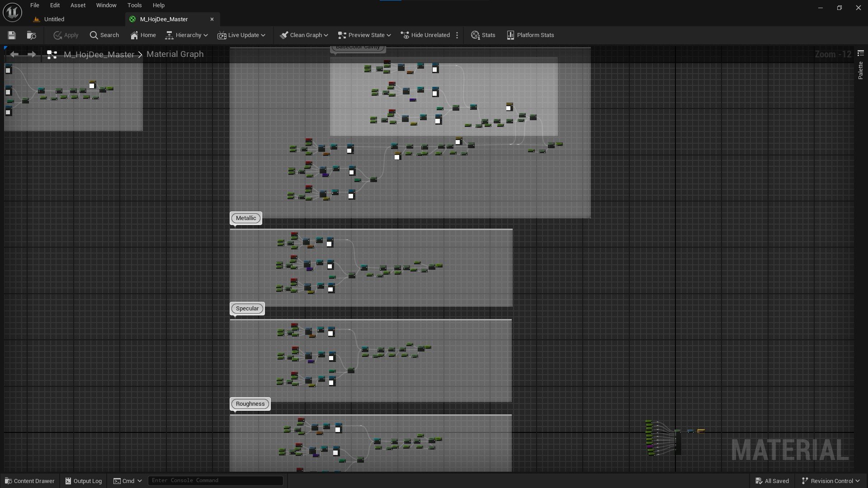This screenshot has width=868, height=488.
Task: Click the console command input field
Action: pos(215,480)
